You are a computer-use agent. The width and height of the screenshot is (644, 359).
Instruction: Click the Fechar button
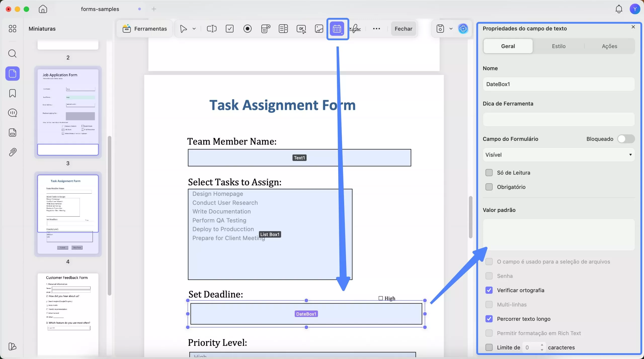(403, 29)
